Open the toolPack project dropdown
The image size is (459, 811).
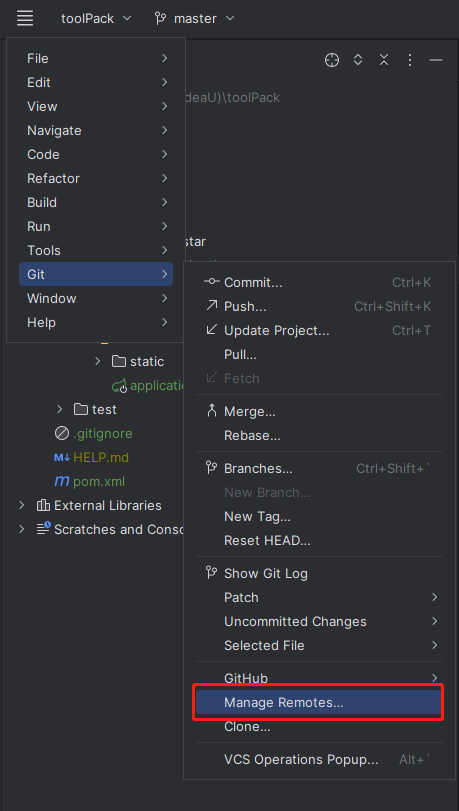pos(96,19)
